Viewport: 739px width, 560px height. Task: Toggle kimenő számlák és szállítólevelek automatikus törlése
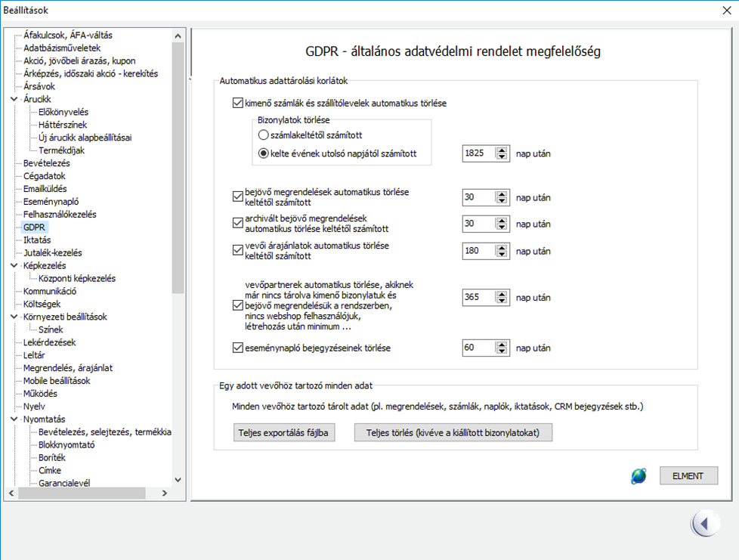tap(238, 103)
